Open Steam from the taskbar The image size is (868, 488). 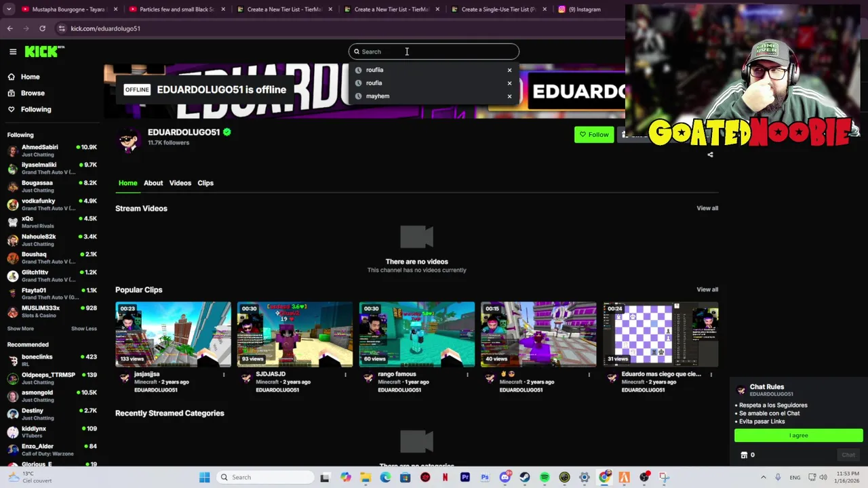coord(525,477)
